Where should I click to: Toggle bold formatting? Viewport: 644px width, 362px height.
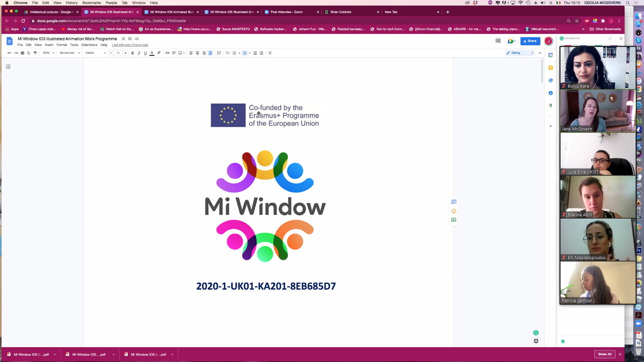tap(133, 53)
